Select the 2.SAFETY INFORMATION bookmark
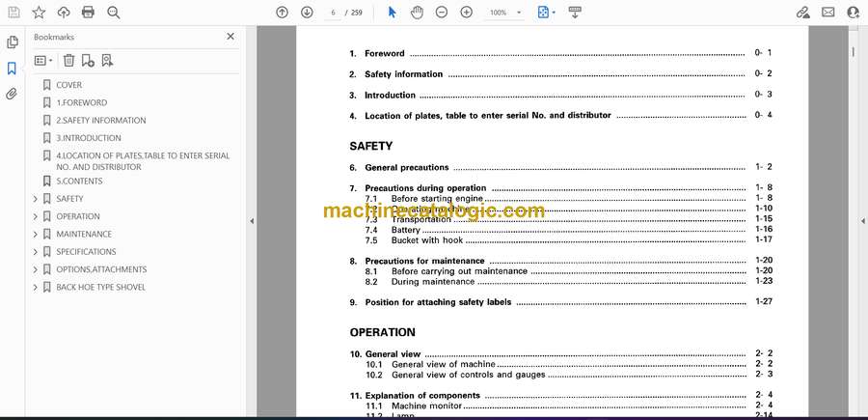Viewport: 868px width, 420px height. coord(101,121)
